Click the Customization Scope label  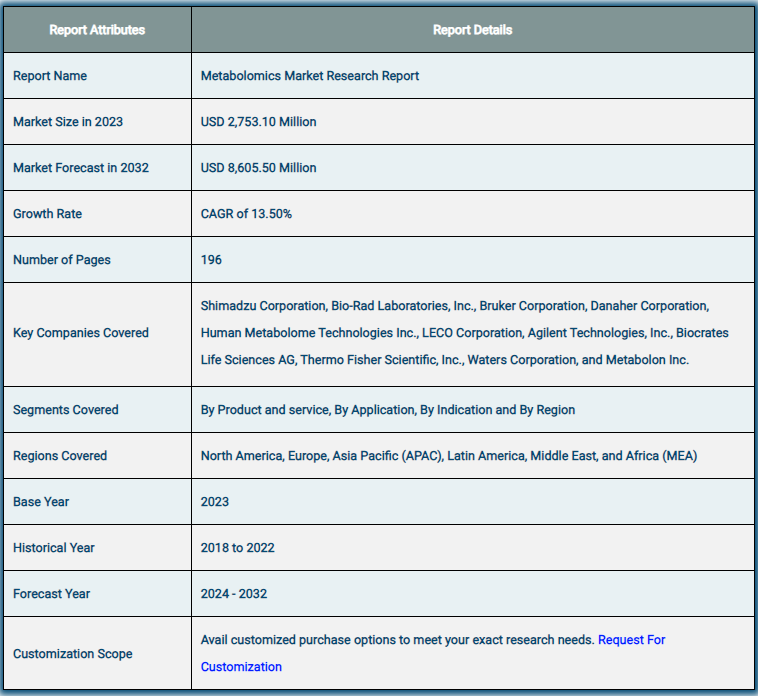[x=73, y=654]
